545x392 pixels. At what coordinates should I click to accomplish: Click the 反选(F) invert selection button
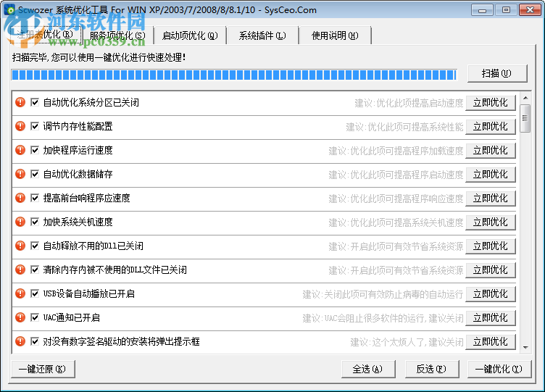click(432, 369)
